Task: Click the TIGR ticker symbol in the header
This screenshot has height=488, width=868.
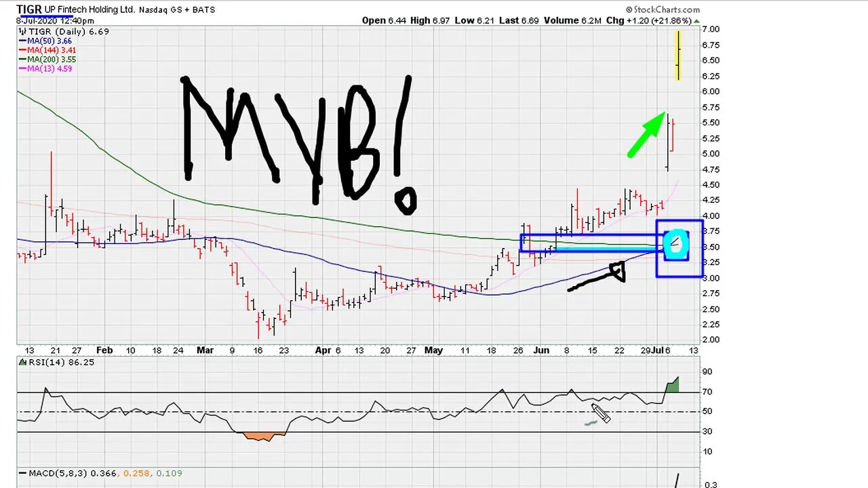Action: tap(29, 9)
